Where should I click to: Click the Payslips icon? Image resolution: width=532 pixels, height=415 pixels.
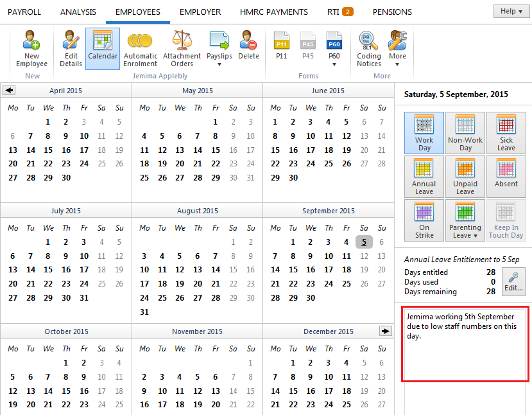219,40
